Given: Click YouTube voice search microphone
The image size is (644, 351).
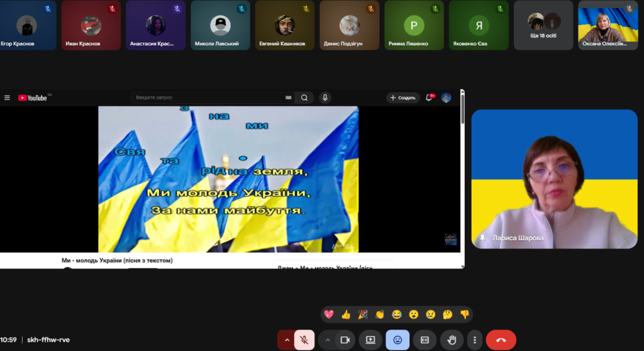Looking at the screenshot, I should (325, 97).
